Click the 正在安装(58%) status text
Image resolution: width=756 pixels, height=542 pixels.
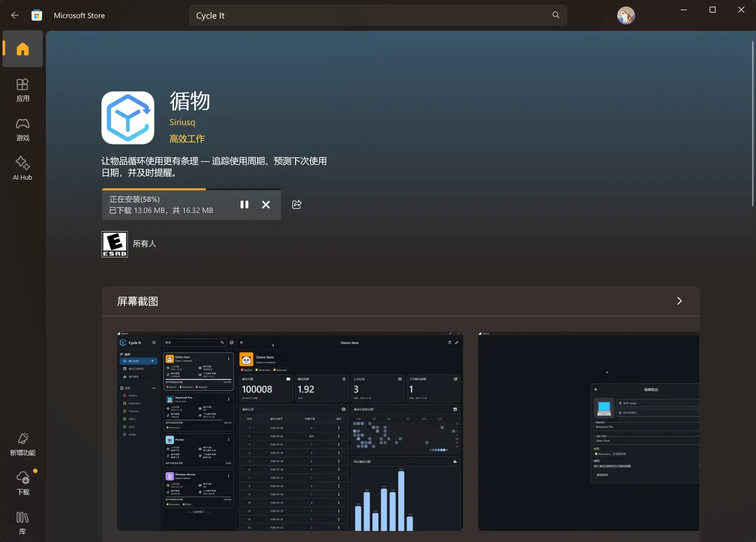[135, 199]
